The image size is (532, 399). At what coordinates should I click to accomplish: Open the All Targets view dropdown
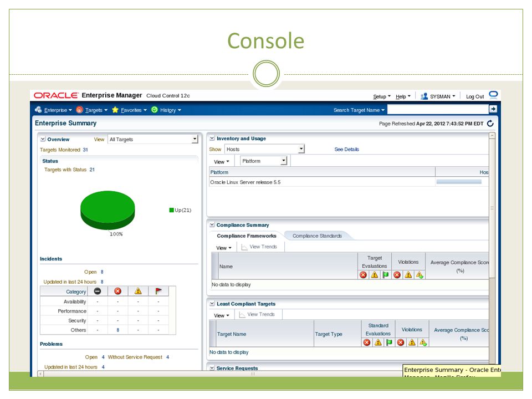(153, 140)
